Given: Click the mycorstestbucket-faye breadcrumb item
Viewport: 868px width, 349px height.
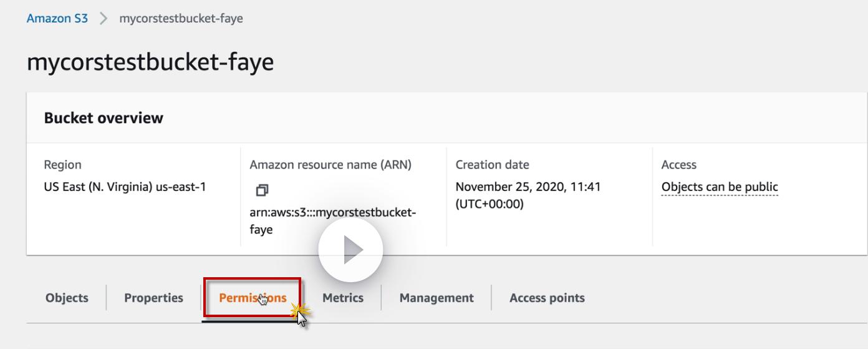Looking at the screenshot, I should click(181, 19).
